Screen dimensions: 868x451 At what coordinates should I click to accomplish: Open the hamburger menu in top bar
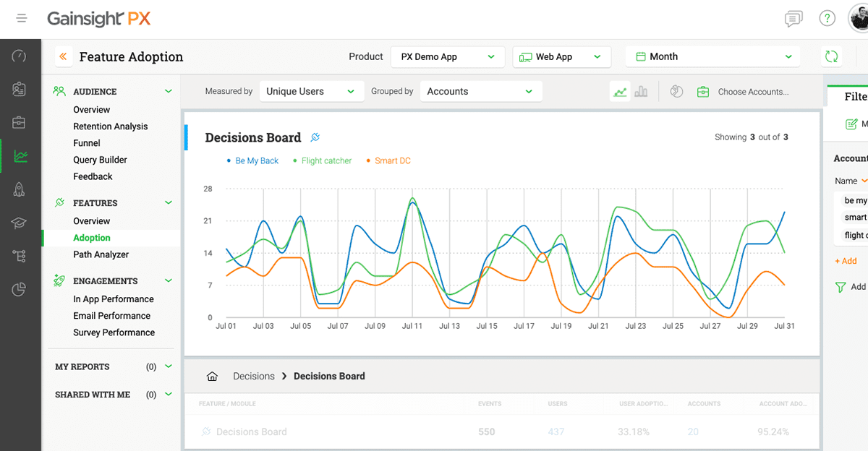point(22,18)
